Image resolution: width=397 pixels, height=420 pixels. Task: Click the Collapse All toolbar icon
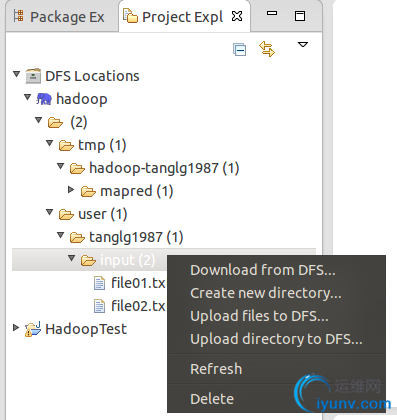pyautogui.click(x=239, y=50)
